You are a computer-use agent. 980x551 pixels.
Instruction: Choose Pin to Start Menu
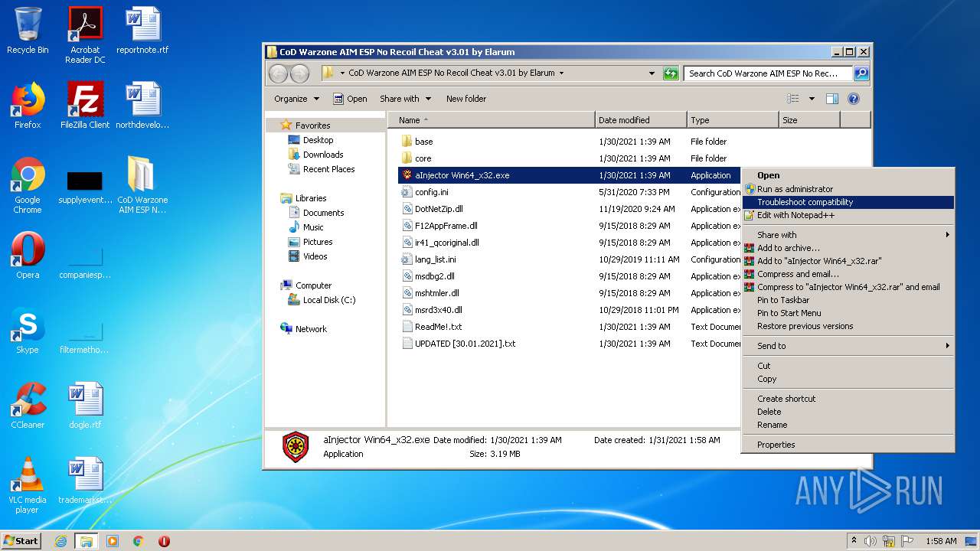tap(848, 313)
